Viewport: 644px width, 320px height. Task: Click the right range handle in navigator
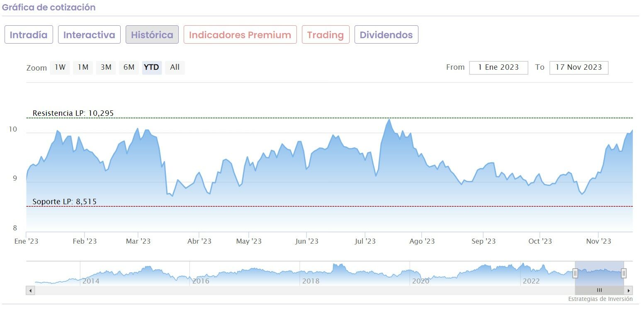coord(624,273)
